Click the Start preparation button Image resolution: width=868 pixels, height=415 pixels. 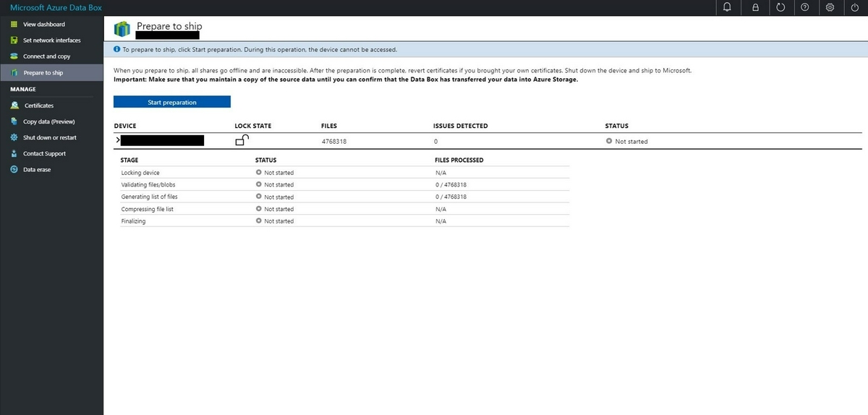(172, 102)
